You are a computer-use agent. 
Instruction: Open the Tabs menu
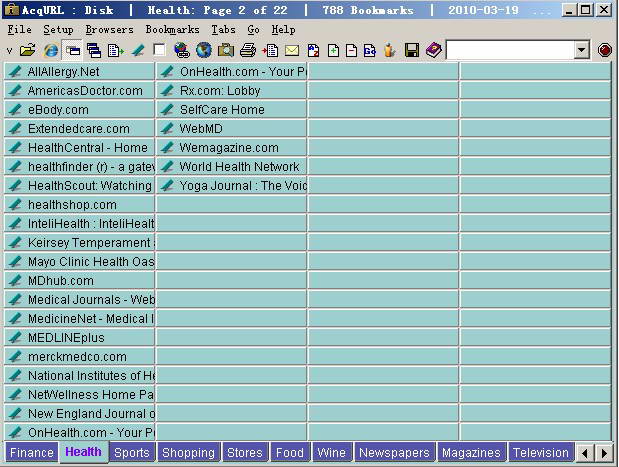click(223, 30)
